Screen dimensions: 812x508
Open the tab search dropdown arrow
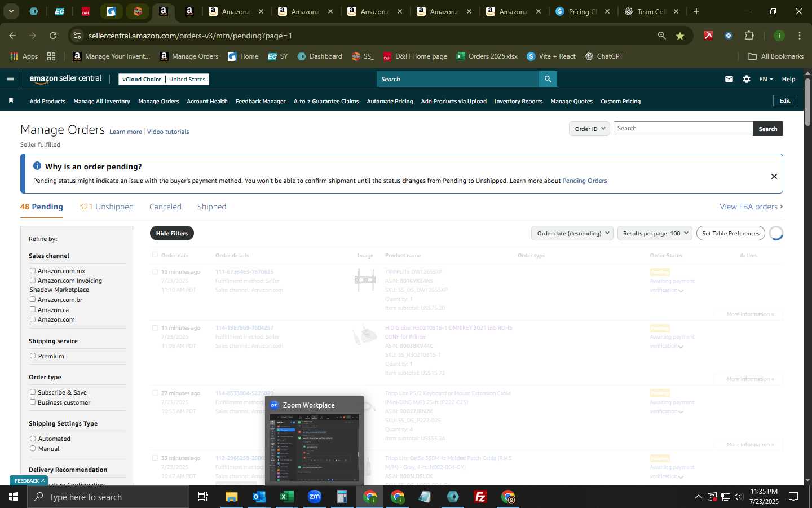click(x=11, y=11)
